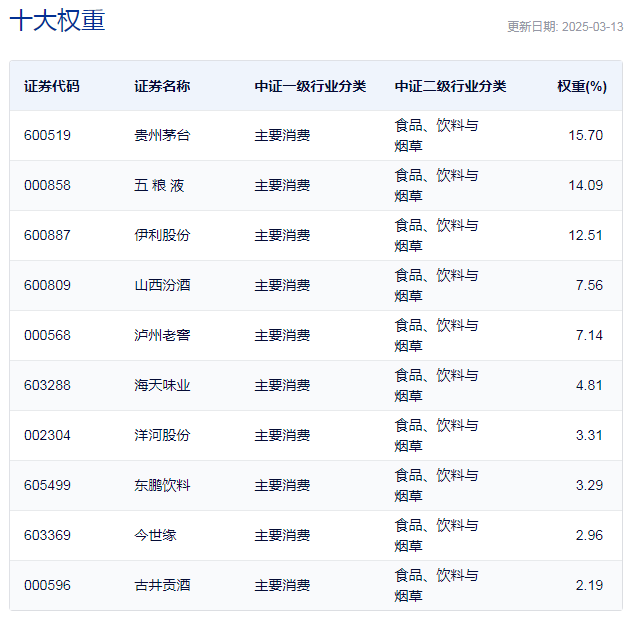Click 主要消费 in the 000596 row

[x=282, y=585]
